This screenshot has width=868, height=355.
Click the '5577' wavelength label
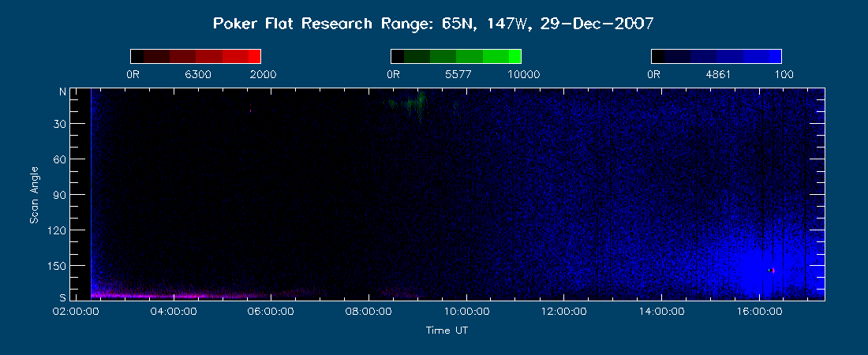(x=459, y=75)
